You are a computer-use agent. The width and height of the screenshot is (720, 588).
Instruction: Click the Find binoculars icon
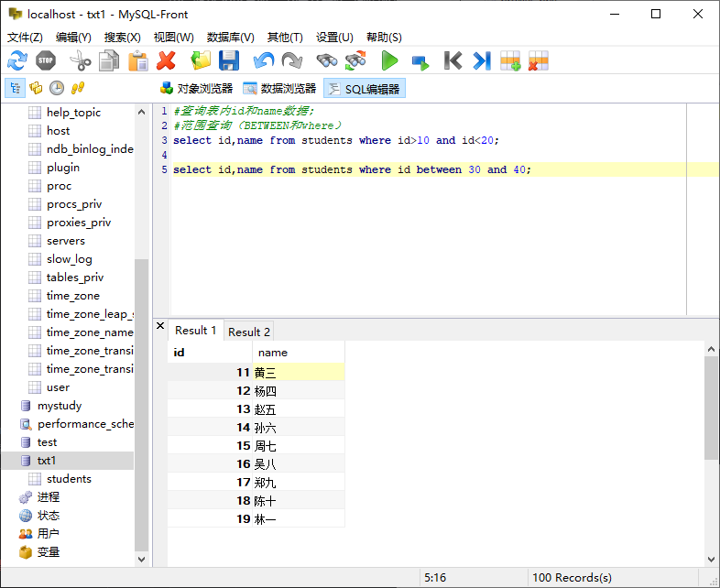[x=327, y=60]
